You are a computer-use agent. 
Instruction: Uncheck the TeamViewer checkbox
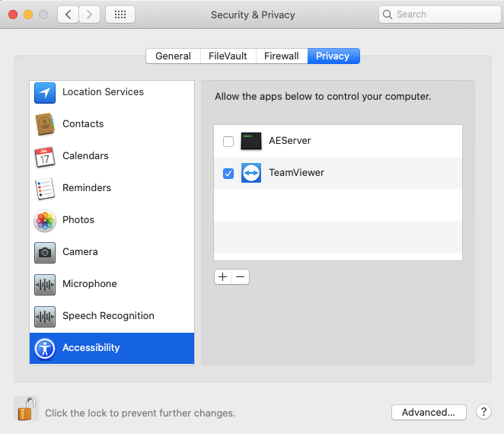[228, 174]
